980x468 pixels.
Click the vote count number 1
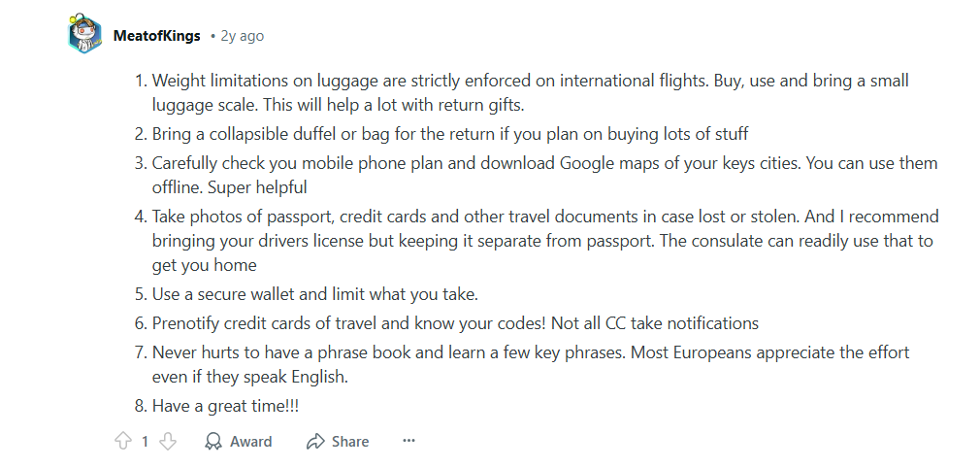coord(145,441)
